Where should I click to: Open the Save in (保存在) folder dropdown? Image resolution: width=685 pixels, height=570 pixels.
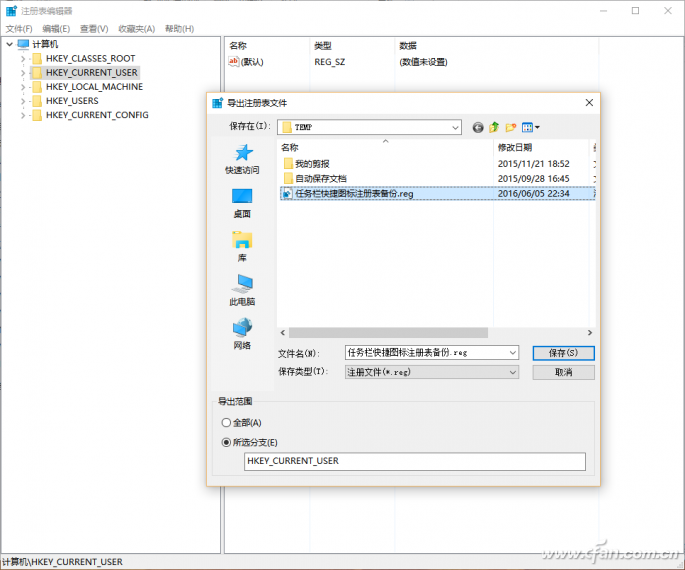point(455,128)
